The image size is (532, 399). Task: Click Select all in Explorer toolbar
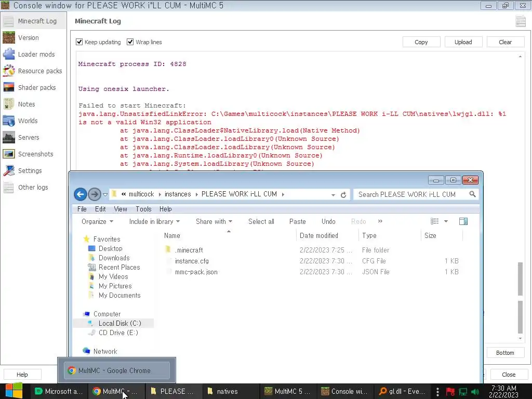click(261, 221)
